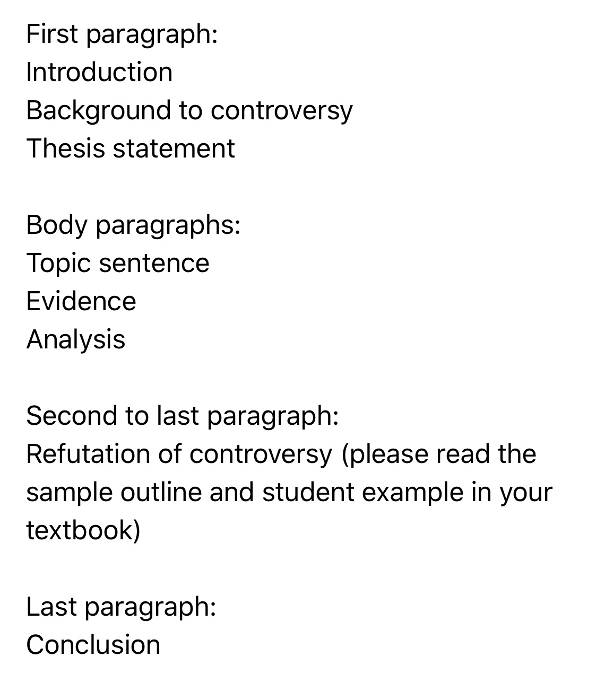This screenshot has height=700, width=596.
Task: Click the word "Thesis"
Action: (65, 148)
